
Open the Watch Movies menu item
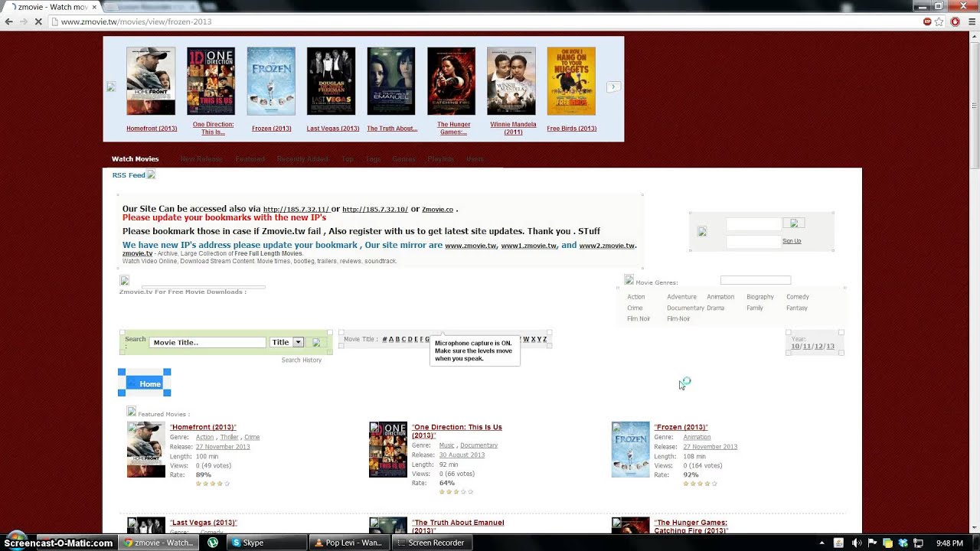[x=136, y=159]
